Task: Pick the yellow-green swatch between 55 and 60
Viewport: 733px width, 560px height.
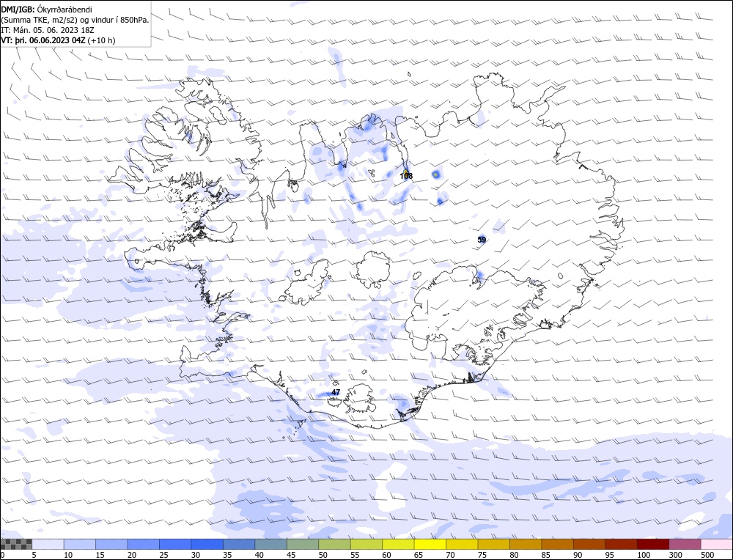Action: (366, 544)
